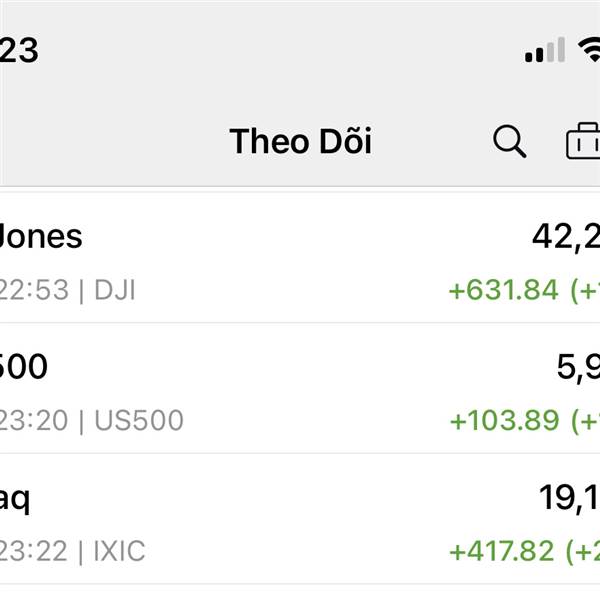This screenshot has width=600, height=600.
Task: Select the US500 ticker label
Action: pyautogui.click(x=139, y=420)
